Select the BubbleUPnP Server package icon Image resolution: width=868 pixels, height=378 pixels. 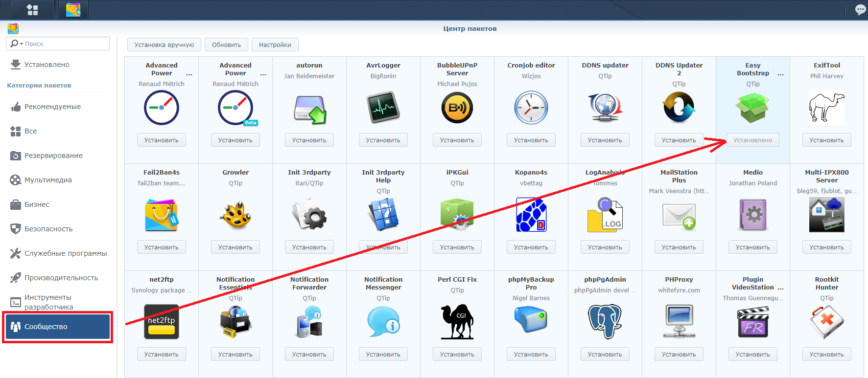tap(457, 108)
